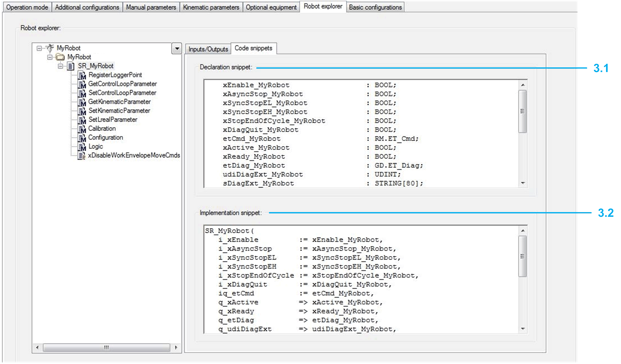Image resolution: width=621 pixels, height=364 pixels.
Task: Open the Basic configurations tab
Action: (375, 7)
